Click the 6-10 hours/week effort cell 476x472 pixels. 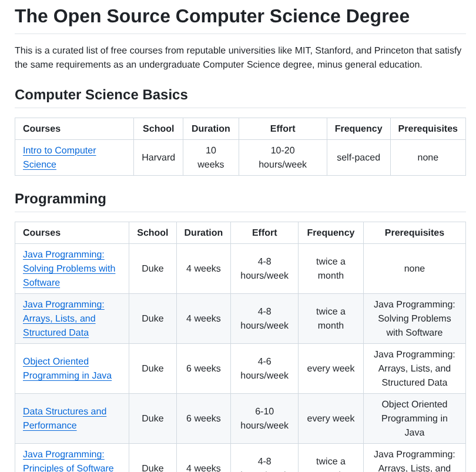tap(264, 419)
